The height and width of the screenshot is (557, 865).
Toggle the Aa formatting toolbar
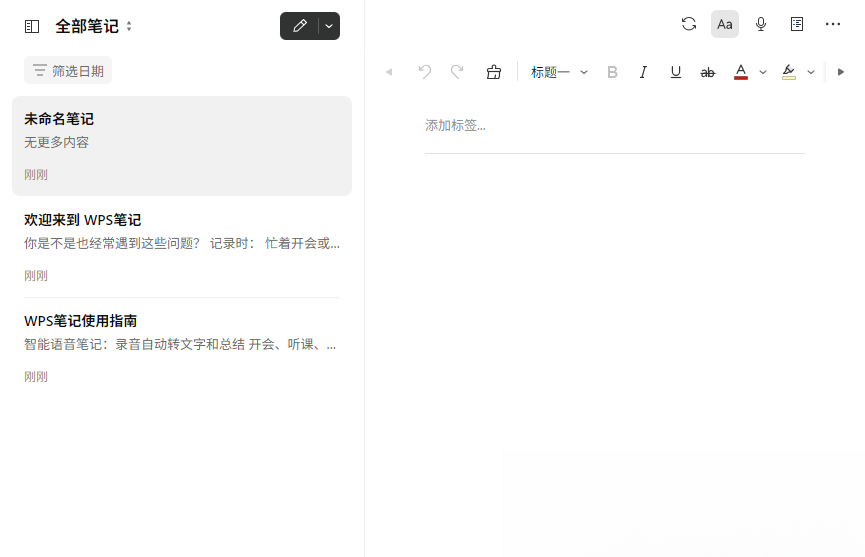[724, 24]
